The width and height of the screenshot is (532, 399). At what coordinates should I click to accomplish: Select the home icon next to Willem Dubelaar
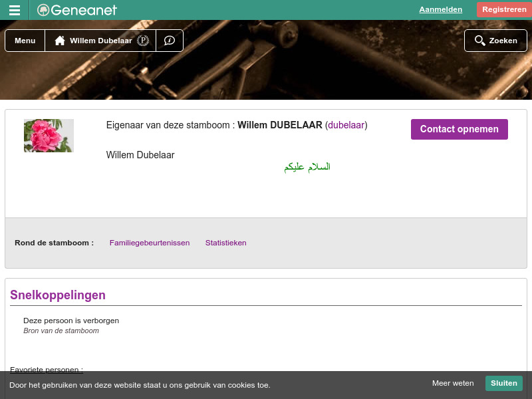pyautogui.click(x=60, y=41)
